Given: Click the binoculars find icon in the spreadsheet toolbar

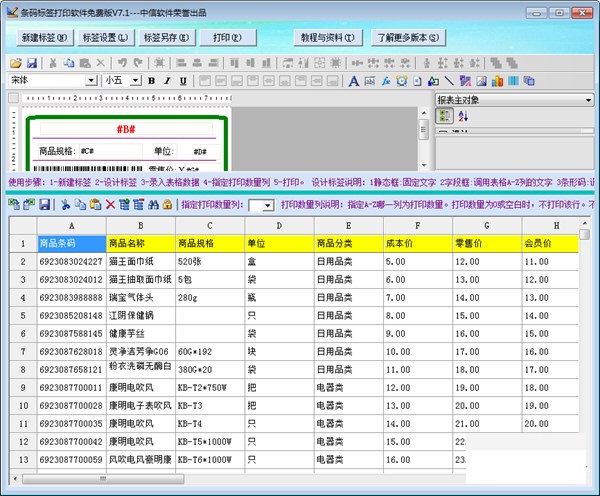Looking at the screenshot, I should (x=154, y=204).
